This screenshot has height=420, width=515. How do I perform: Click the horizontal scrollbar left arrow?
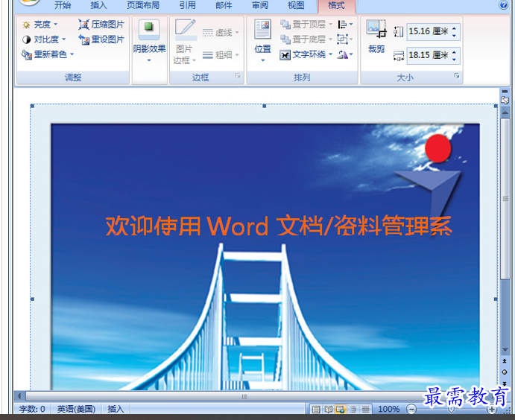[x=19, y=396]
